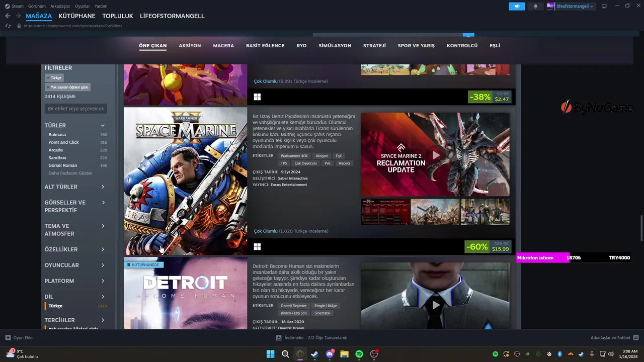
Task: Click the microphone tray icon
Action: pyautogui.click(x=592, y=354)
